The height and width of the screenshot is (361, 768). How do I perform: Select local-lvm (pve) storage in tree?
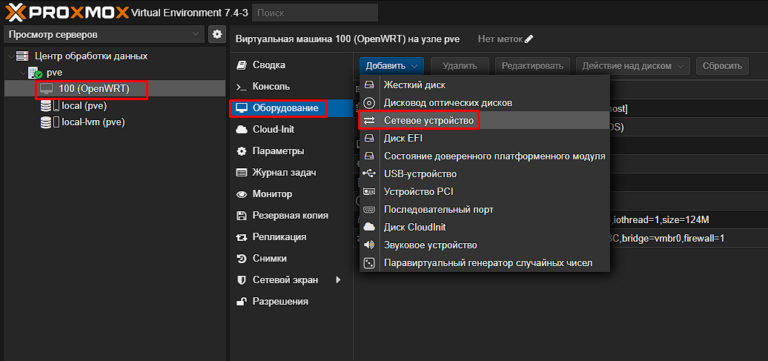pos(93,122)
